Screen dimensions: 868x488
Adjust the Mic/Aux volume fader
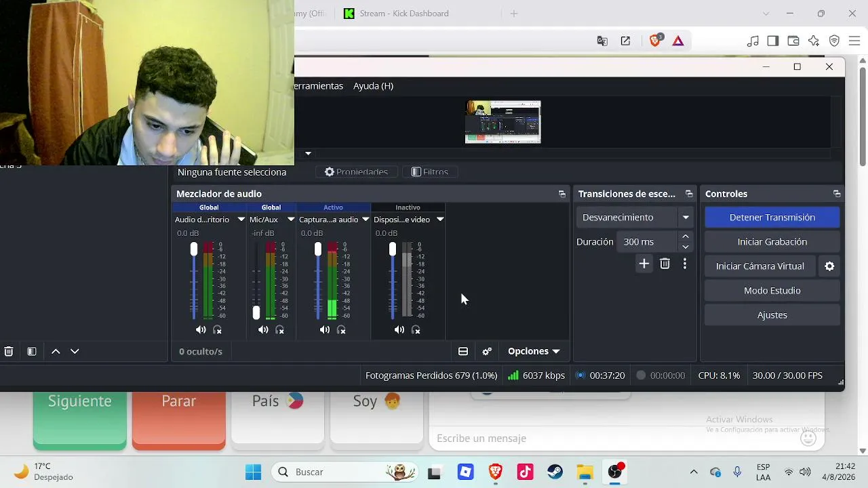tap(256, 312)
